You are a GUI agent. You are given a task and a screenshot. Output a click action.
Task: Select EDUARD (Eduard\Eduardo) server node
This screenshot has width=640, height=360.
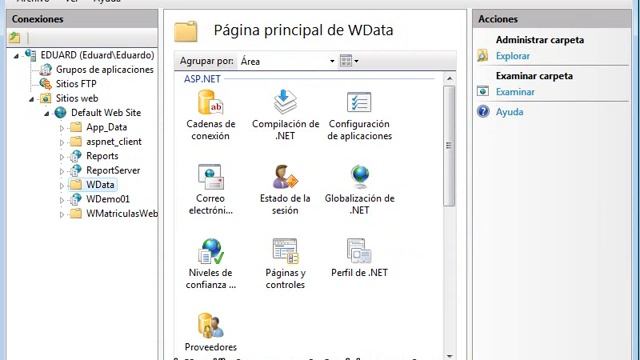click(x=97, y=55)
